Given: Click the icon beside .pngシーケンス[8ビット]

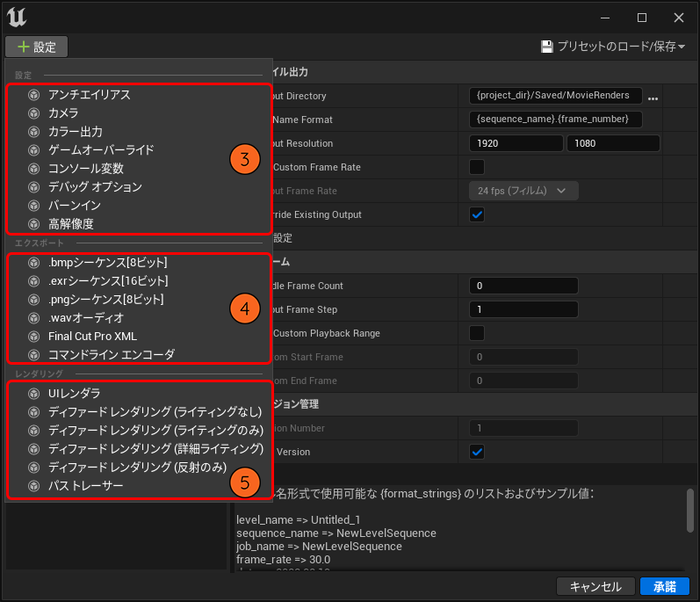Looking at the screenshot, I should pos(34,300).
